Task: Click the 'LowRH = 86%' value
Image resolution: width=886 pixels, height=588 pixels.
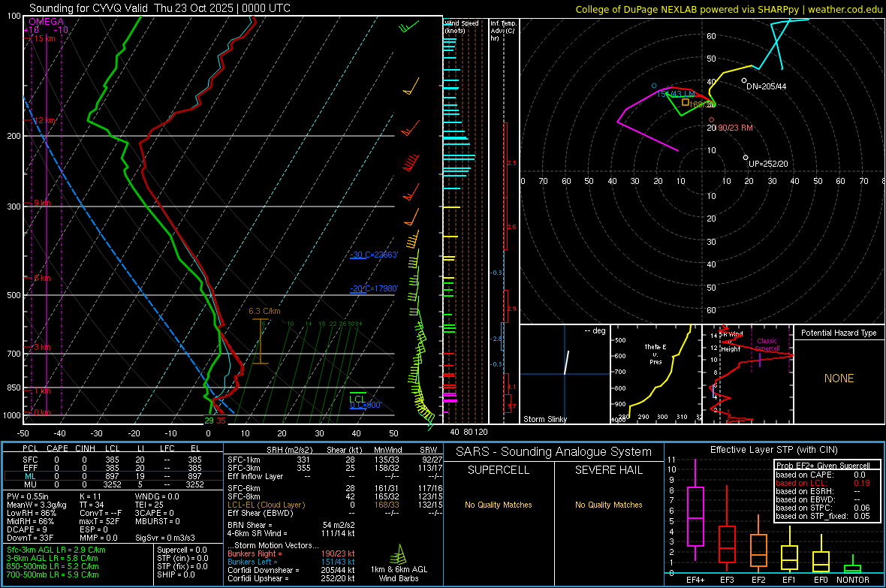Action: [x=31, y=513]
